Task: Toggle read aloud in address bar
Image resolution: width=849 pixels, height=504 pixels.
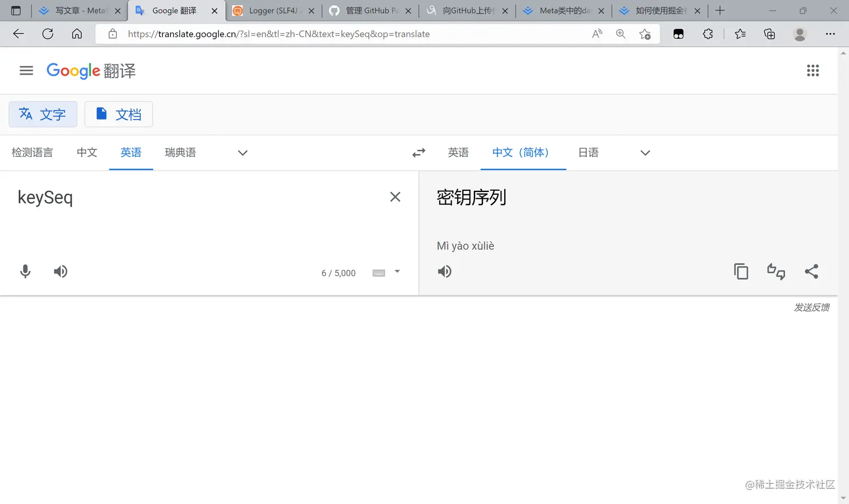Action: (597, 34)
